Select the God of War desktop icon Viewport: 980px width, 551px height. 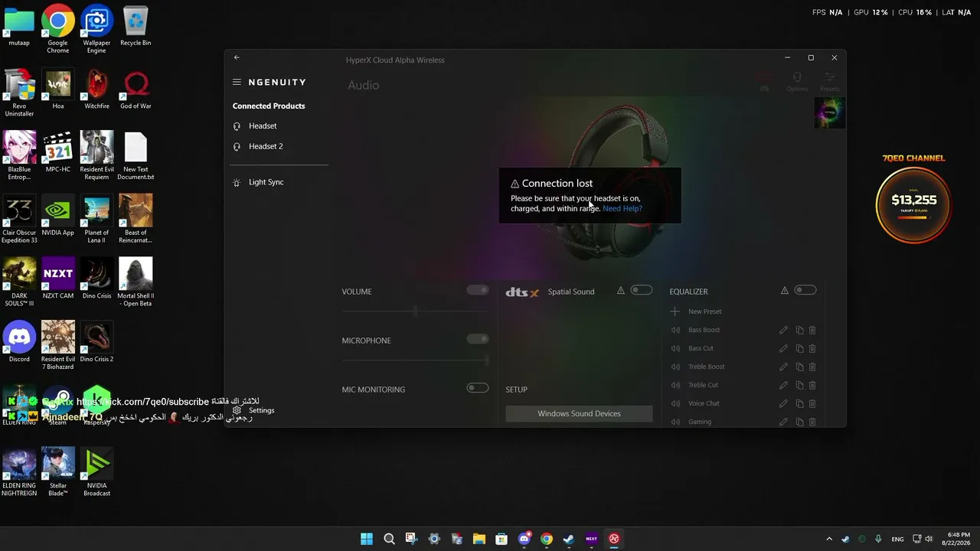pos(136,89)
